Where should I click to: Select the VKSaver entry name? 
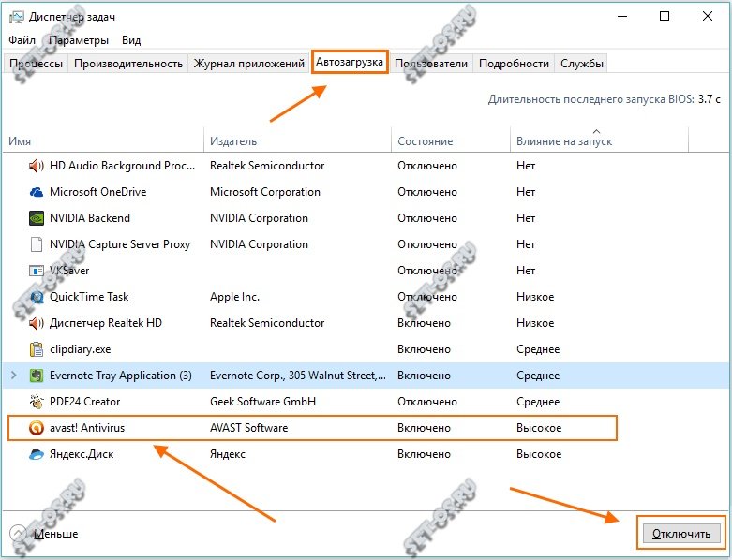[69, 271]
